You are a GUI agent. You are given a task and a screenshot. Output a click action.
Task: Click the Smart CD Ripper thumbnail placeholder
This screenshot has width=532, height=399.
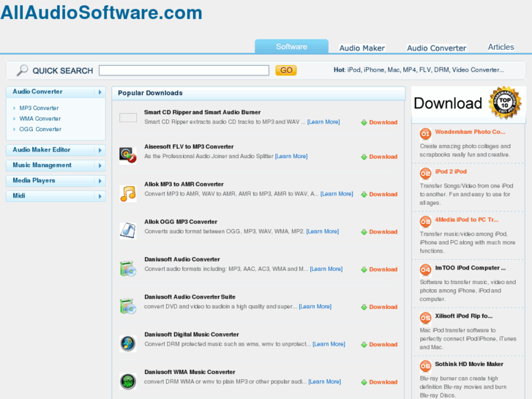click(x=128, y=118)
